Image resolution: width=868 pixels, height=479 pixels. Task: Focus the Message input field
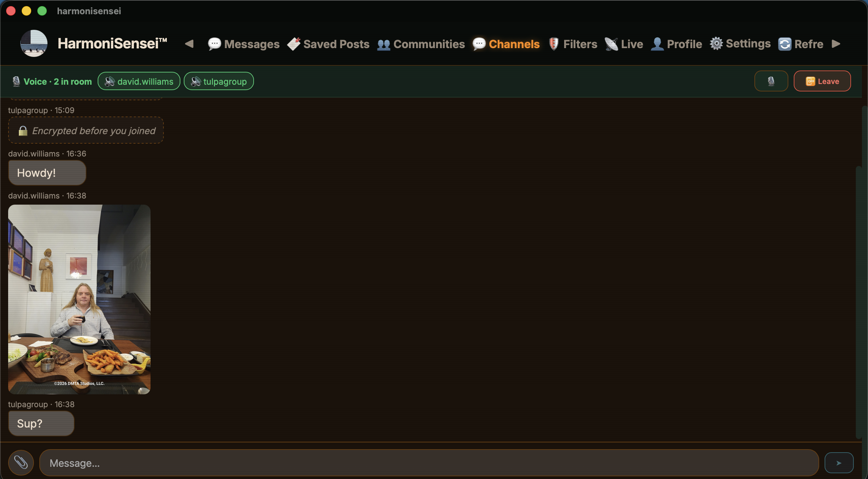pyautogui.click(x=429, y=463)
